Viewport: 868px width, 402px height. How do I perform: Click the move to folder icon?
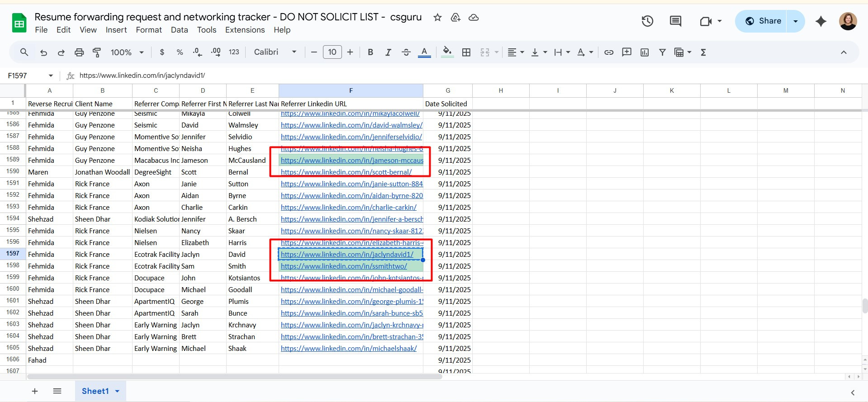click(455, 17)
